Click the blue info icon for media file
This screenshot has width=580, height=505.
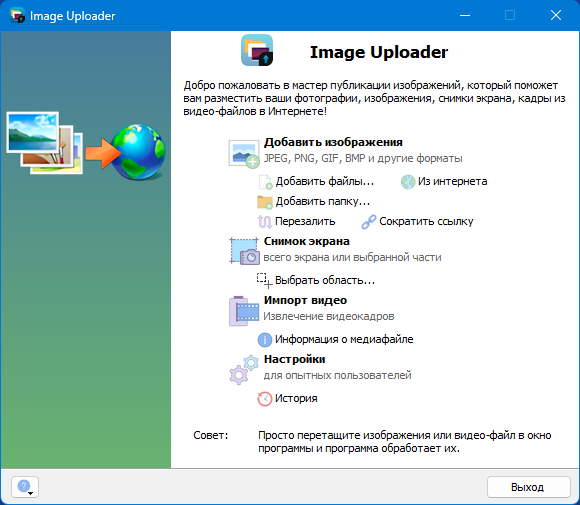coord(265,340)
